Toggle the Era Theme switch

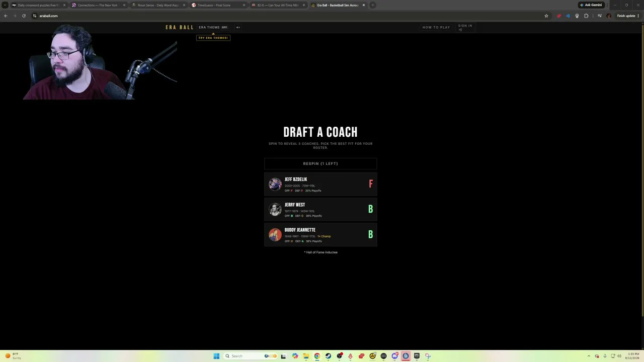point(213,27)
